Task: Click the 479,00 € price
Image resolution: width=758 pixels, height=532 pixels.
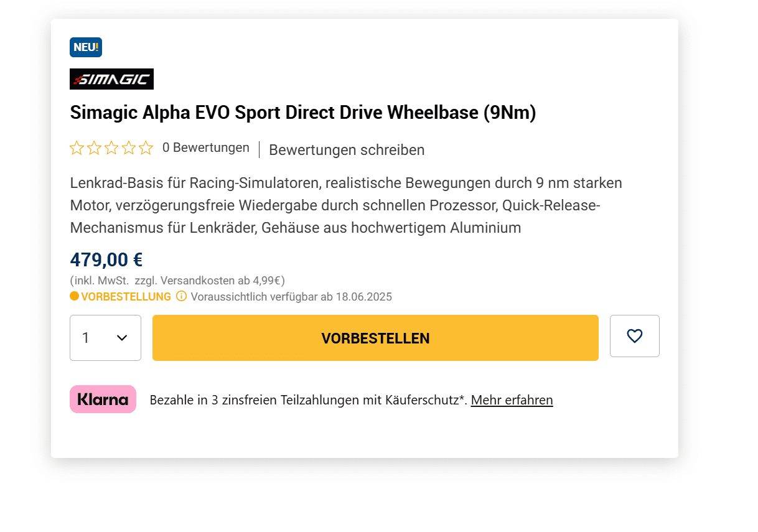Action: pos(106,259)
